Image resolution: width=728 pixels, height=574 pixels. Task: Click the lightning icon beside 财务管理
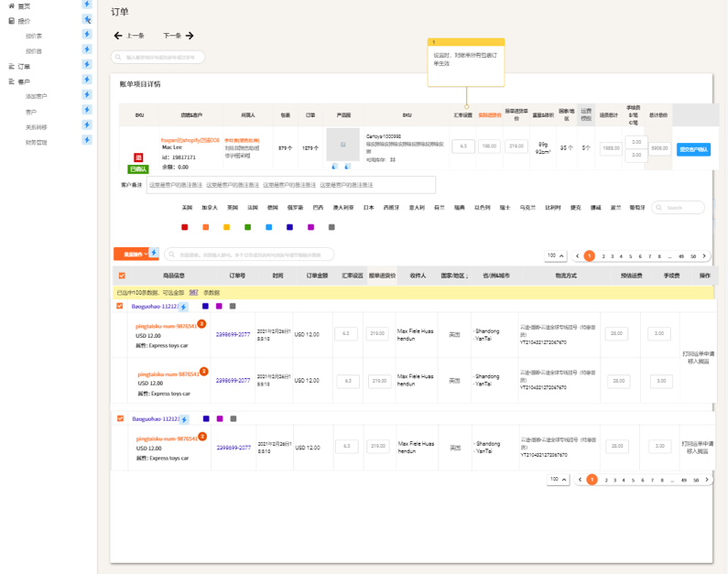click(88, 142)
